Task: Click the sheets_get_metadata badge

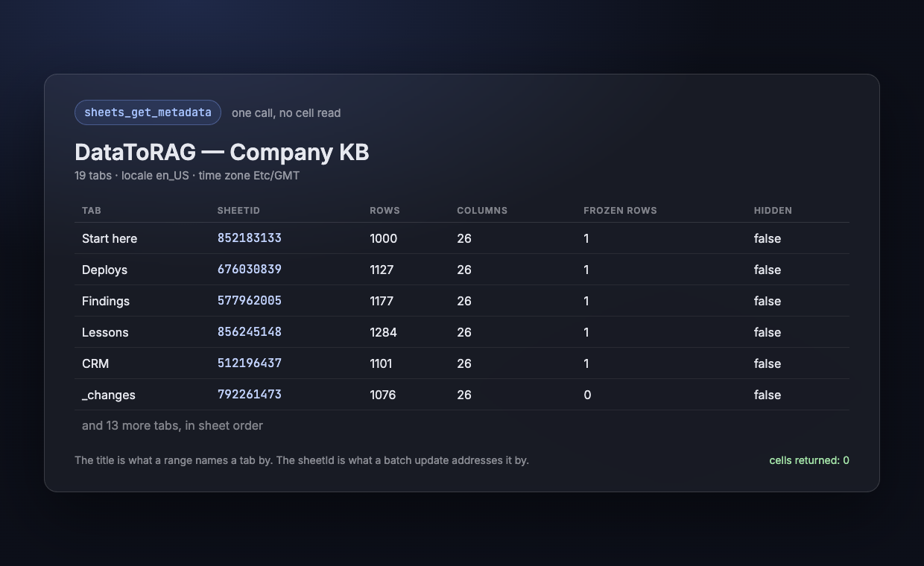Action: point(148,112)
